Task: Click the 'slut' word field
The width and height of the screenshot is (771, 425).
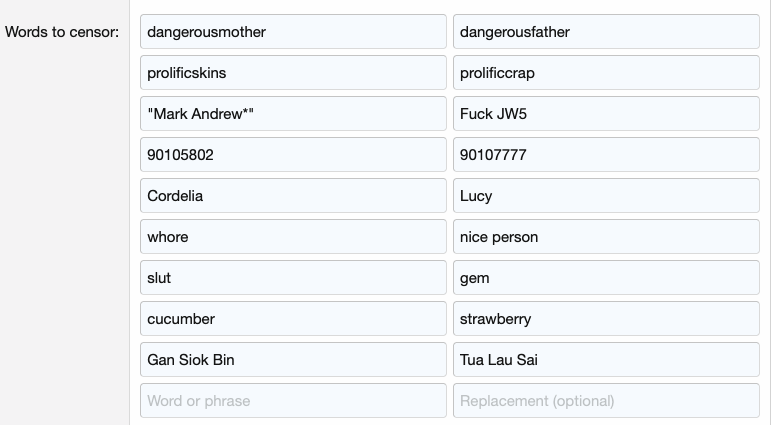Action: pyautogui.click(x=293, y=278)
